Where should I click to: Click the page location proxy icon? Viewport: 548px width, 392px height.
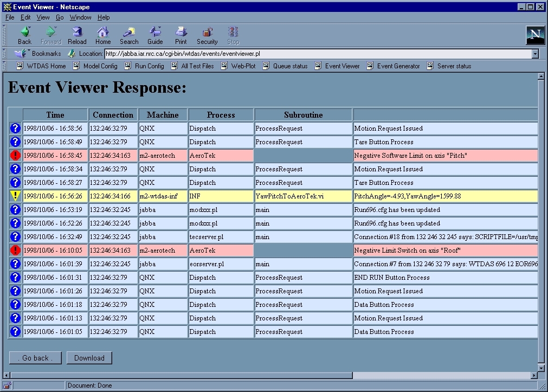click(x=72, y=54)
